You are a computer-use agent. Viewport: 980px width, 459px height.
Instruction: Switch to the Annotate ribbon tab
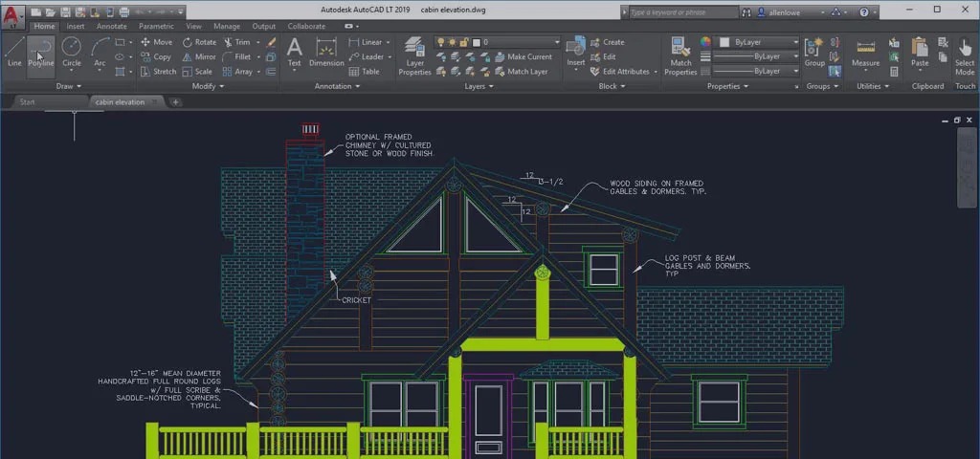111,27
